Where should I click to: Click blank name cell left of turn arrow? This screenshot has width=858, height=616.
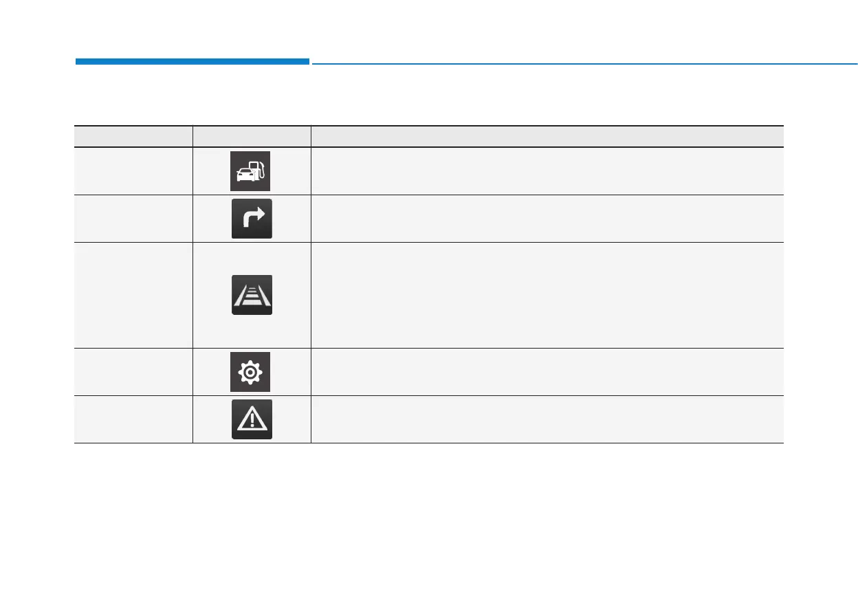133,219
